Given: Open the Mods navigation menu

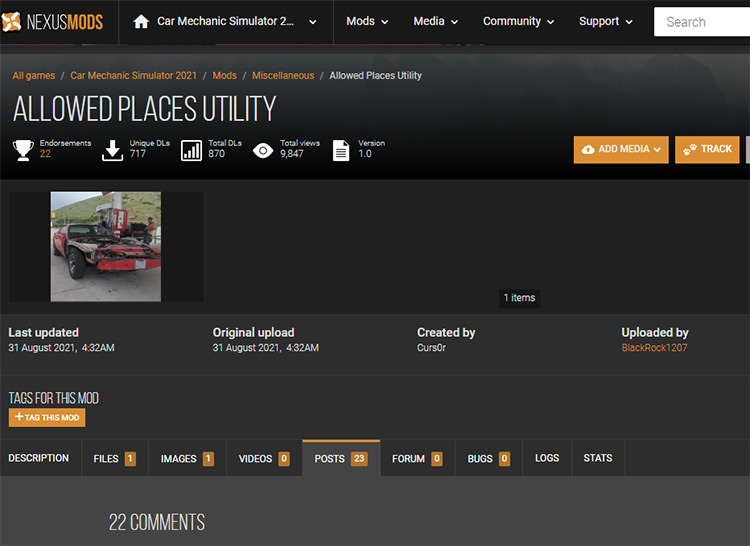Looking at the screenshot, I should [367, 22].
